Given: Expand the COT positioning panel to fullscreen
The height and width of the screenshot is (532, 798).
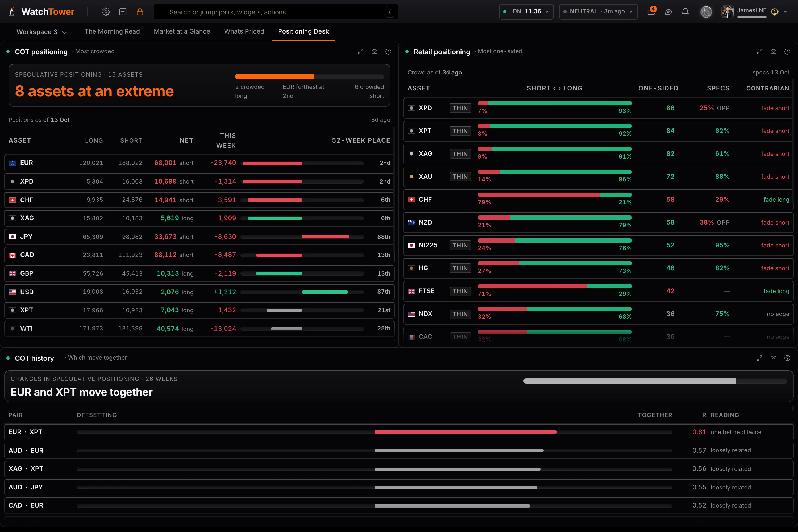Looking at the screenshot, I should tap(361, 52).
